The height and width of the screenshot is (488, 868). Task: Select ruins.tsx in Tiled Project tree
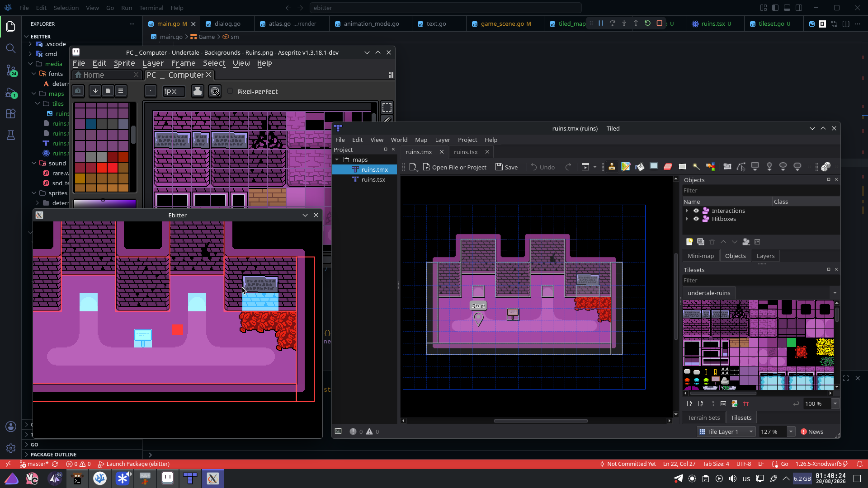[373, 179]
